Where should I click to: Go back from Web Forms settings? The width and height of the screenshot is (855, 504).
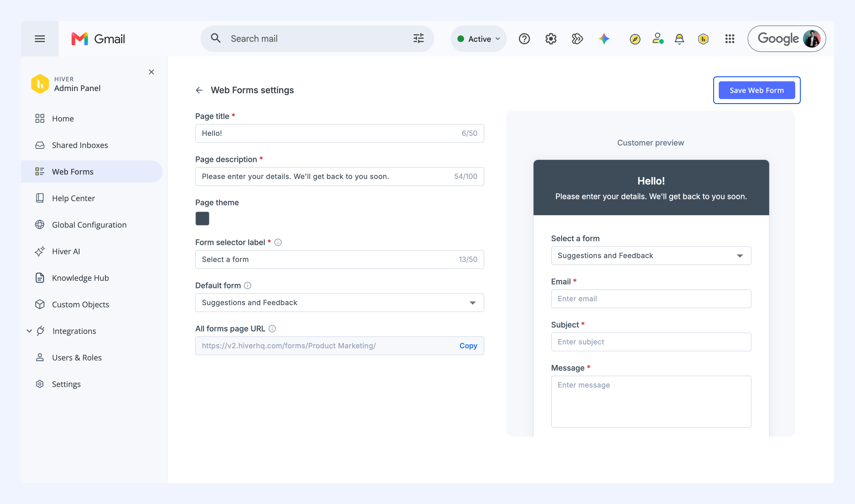click(x=199, y=90)
